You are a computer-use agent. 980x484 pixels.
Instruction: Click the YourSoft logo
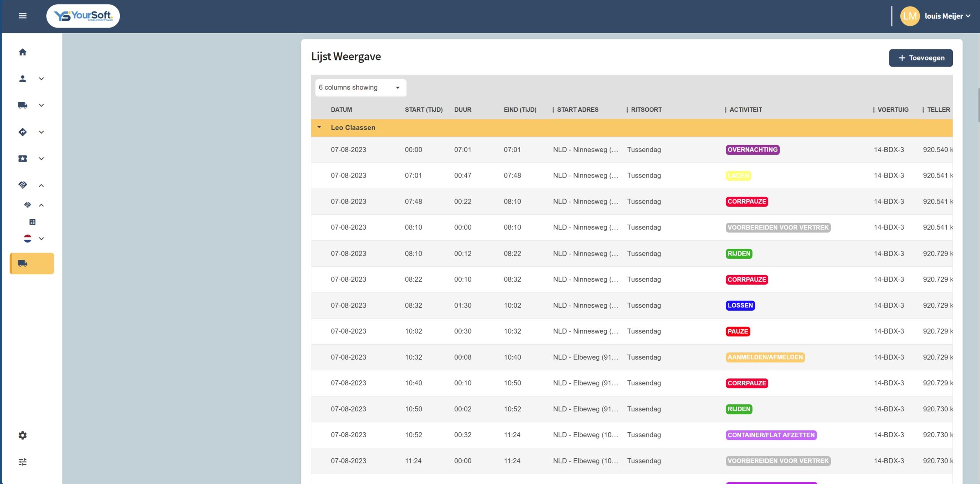point(83,16)
